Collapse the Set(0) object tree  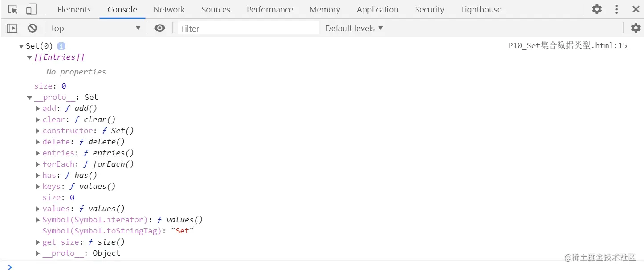[x=21, y=46]
